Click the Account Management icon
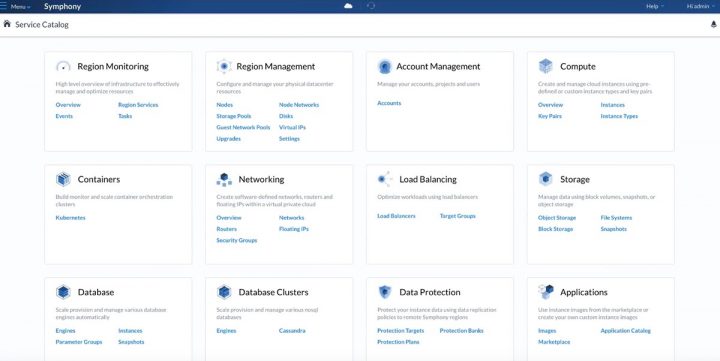 (x=384, y=67)
